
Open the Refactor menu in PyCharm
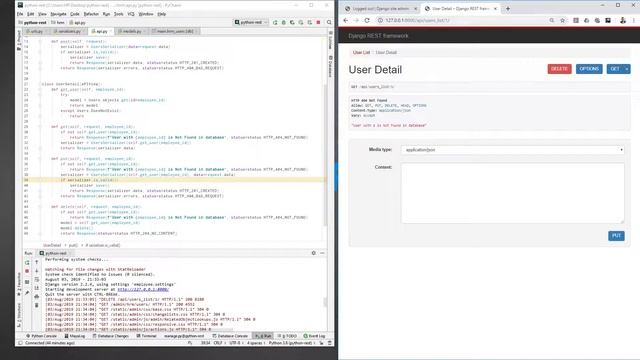click(91, 14)
